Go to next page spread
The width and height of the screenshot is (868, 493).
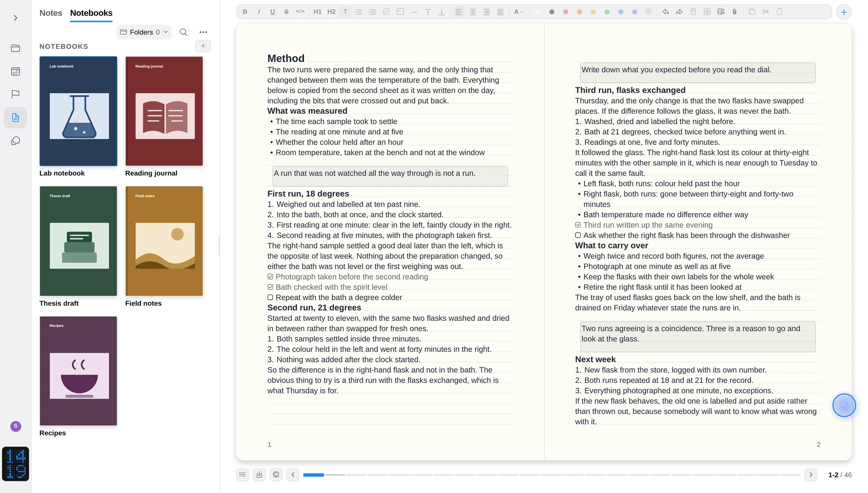tap(811, 475)
